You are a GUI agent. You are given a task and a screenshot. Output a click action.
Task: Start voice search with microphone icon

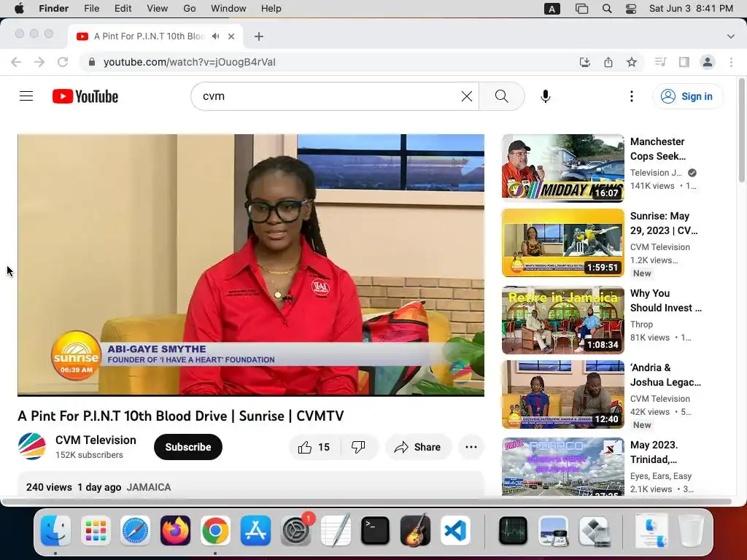coord(546,96)
